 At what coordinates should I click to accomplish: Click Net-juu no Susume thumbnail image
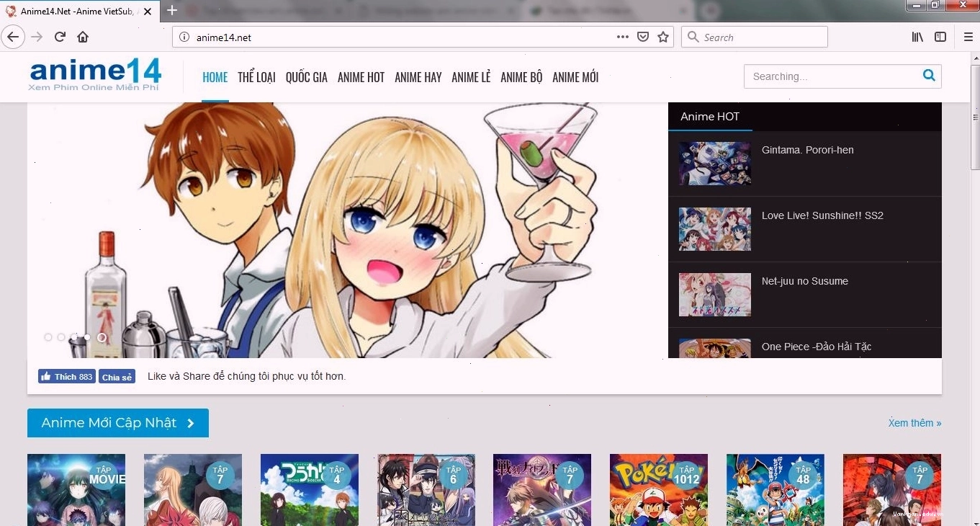click(715, 295)
